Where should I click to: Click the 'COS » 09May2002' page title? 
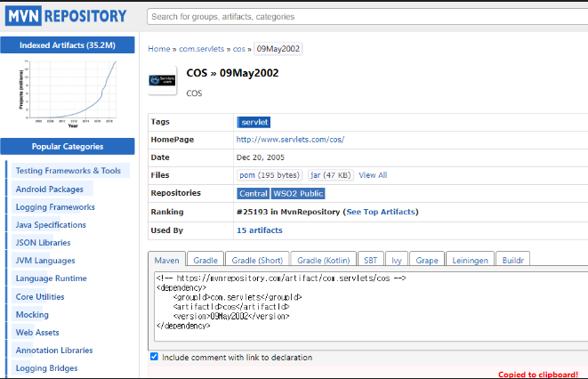(232, 73)
